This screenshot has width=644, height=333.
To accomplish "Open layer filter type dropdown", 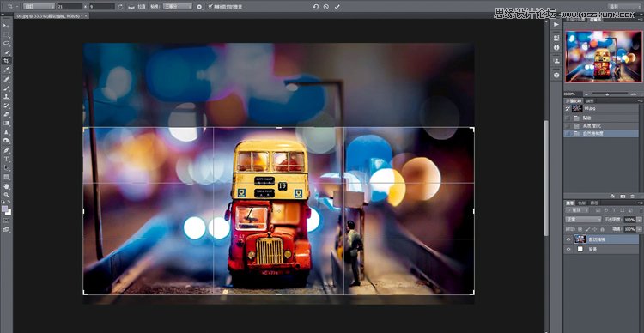I will (577, 210).
